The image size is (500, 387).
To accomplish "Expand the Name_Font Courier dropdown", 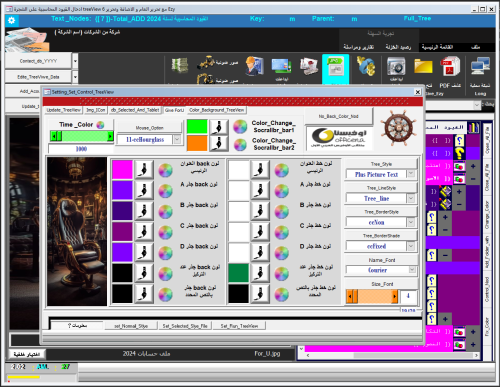I will tap(412, 270).
